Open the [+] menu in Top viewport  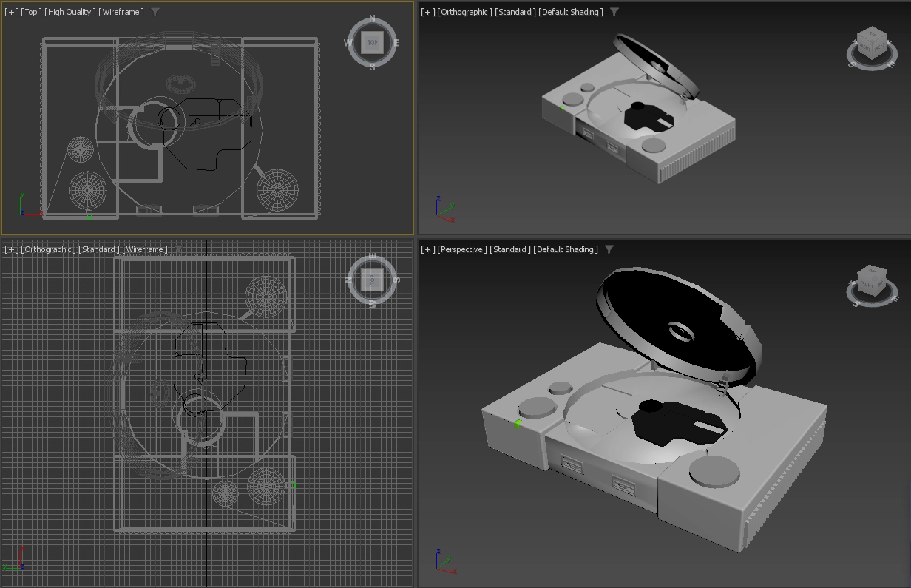pyautogui.click(x=11, y=12)
